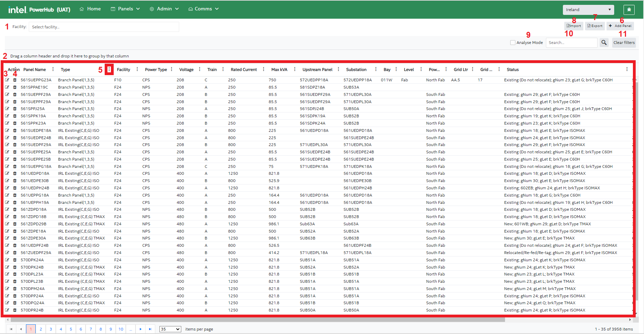Click the Clear filters button
Screen dimensions: 644x334
[624, 43]
